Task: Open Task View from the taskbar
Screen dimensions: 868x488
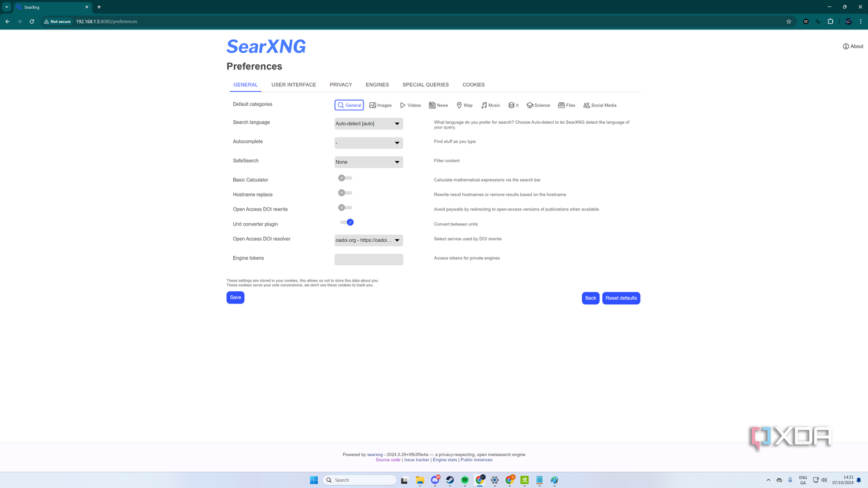Action: pos(404,480)
